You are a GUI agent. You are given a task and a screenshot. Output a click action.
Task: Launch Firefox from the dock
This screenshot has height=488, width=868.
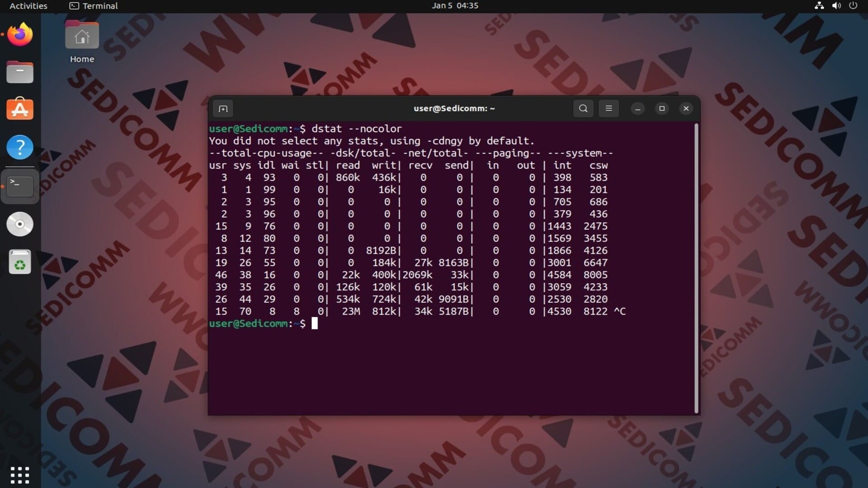pyautogui.click(x=20, y=35)
